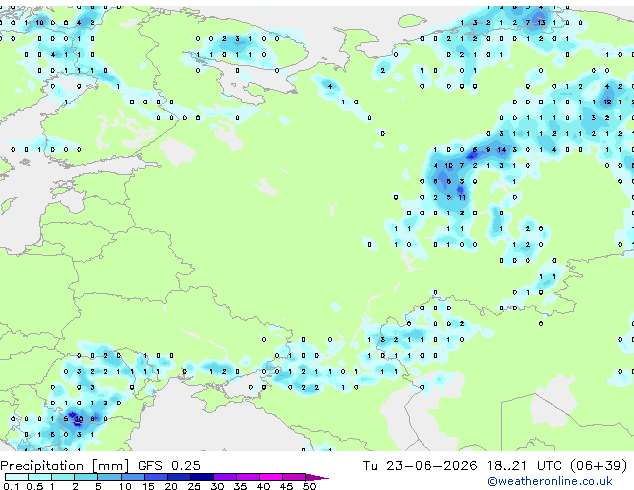634x490 pixels.
Task: Pick the 10–15 mm legend color box
Action: [x=133, y=477]
